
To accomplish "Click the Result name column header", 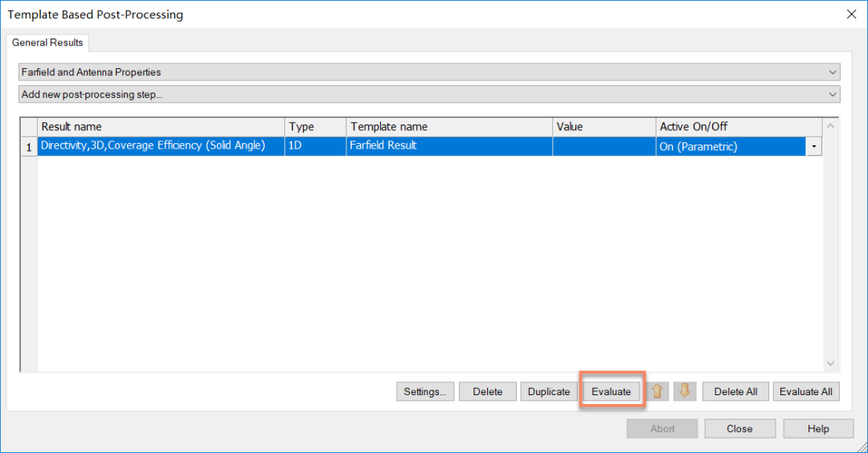I will [x=161, y=127].
